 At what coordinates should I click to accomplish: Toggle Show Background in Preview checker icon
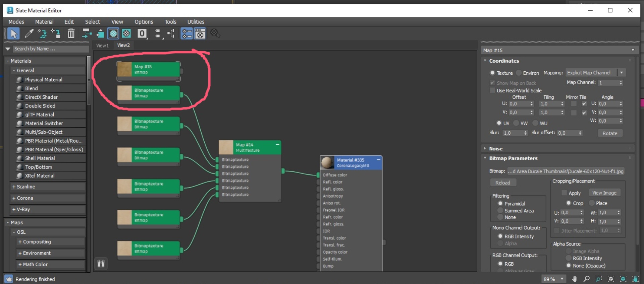coord(126,33)
